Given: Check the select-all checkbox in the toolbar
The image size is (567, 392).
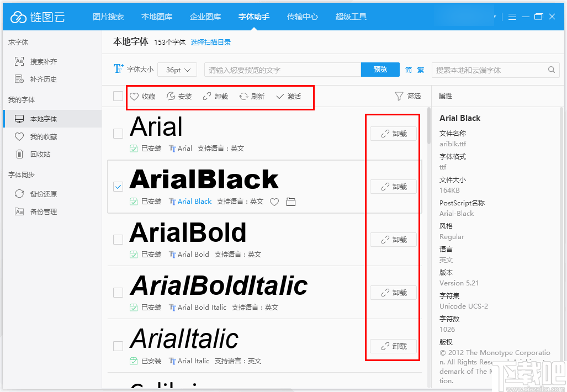Looking at the screenshot, I should (x=118, y=96).
